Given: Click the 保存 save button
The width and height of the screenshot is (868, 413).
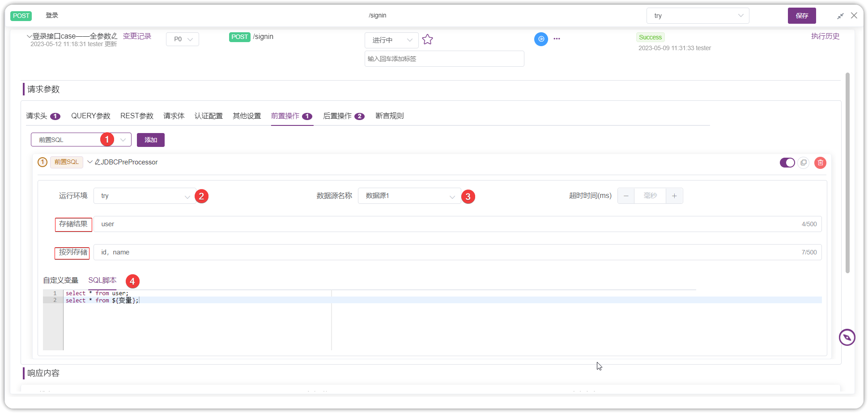Looking at the screenshot, I should coord(802,16).
